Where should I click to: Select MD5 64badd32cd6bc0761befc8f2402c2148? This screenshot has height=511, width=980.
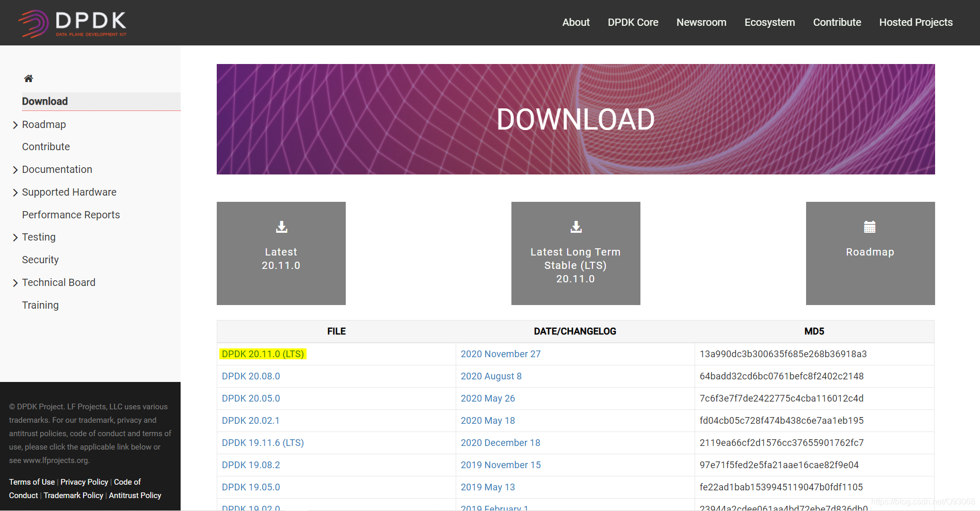[782, 376]
